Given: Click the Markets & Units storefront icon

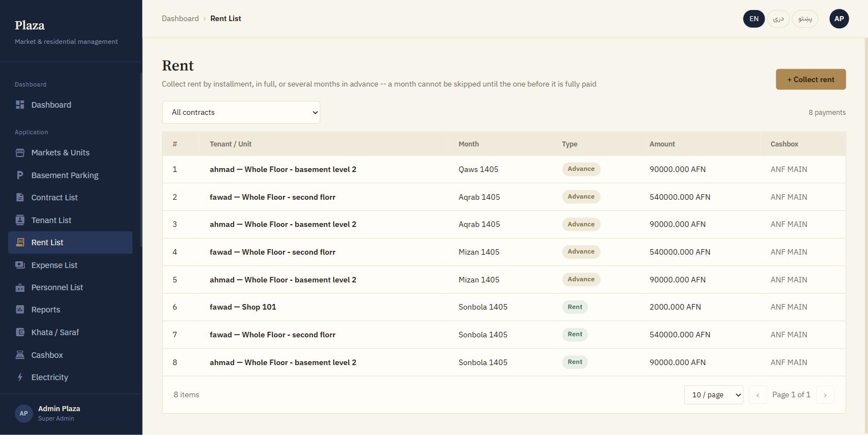Looking at the screenshot, I should tap(20, 153).
